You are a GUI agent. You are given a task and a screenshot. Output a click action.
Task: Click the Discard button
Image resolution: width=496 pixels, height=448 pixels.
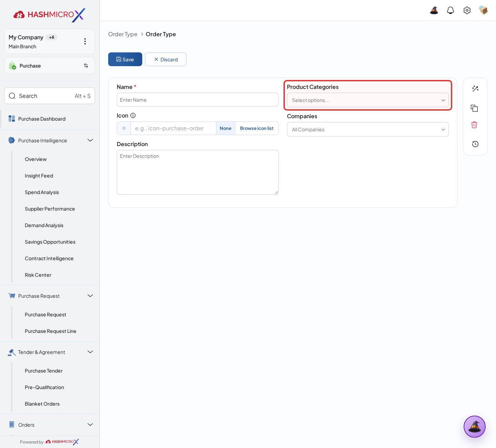click(x=166, y=59)
